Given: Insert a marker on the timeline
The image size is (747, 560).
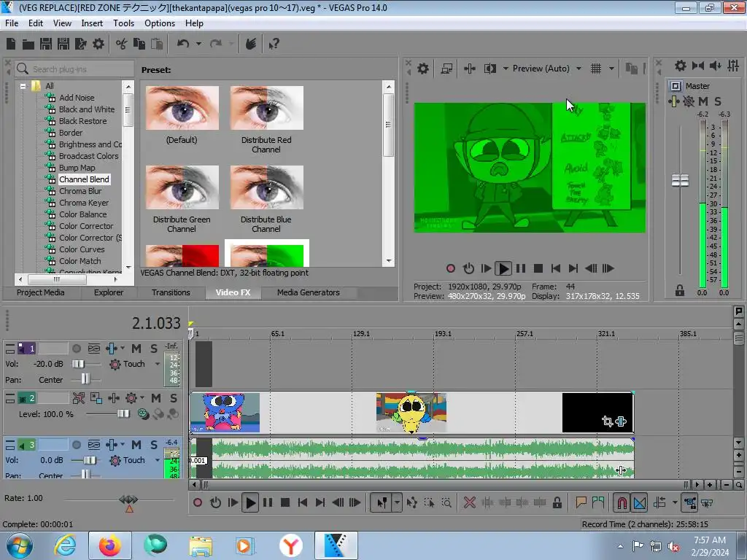Looking at the screenshot, I should click(581, 503).
